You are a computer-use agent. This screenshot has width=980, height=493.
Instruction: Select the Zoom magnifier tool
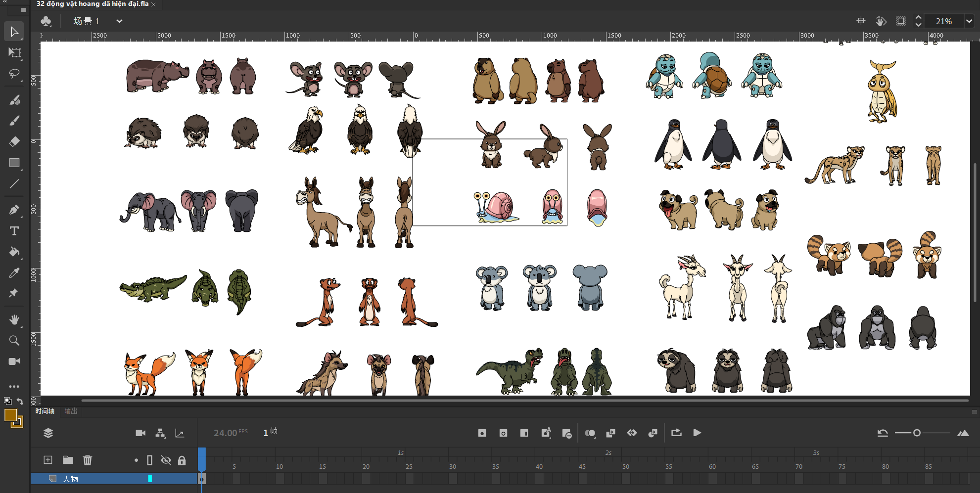point(14,340)
